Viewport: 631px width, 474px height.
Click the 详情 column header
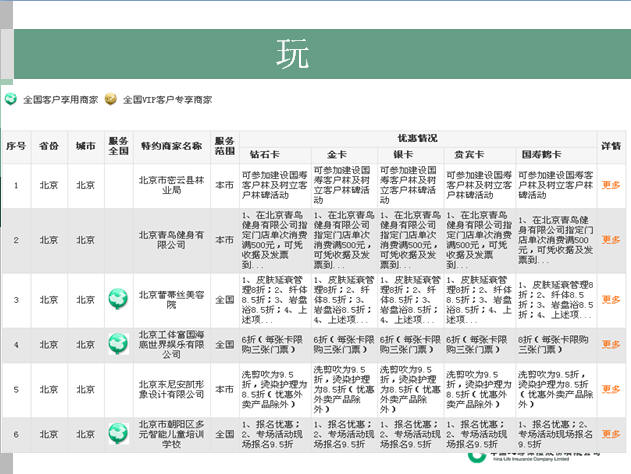[x=611, y=146]
